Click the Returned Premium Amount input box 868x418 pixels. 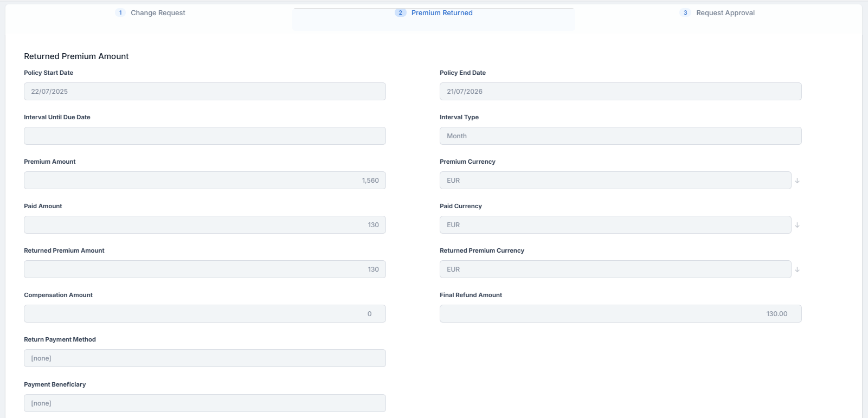coord(204,269)
